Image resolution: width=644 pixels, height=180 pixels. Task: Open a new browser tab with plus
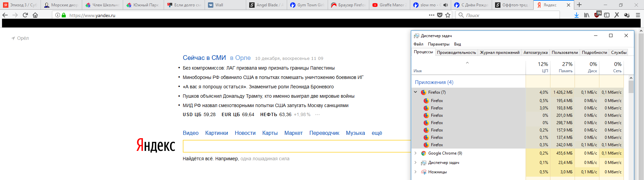pyautogui.click(x=579, y=5)
